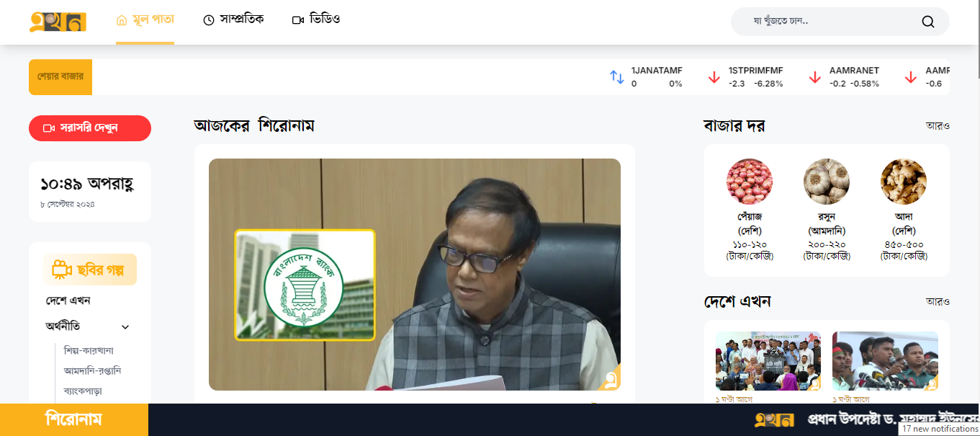Open আরও link beside বাজার দর
Screen dimensions: 980x436
click(x=937, y=126)
